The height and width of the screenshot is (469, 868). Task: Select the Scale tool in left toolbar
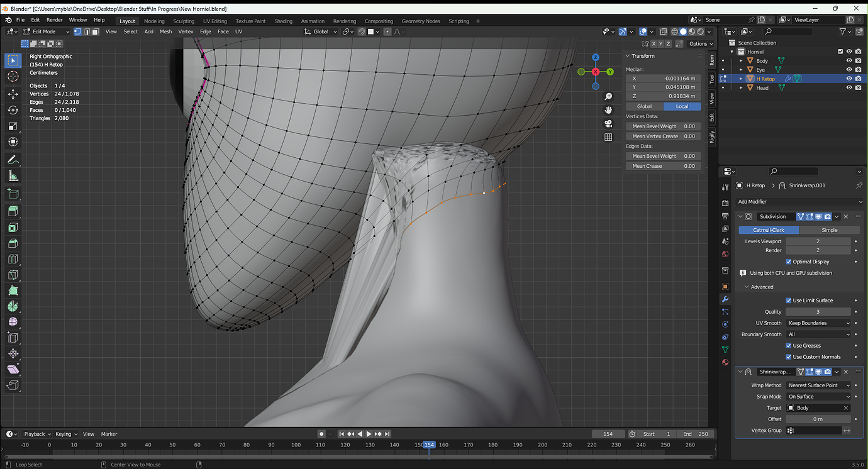click(x=13, y=126)
